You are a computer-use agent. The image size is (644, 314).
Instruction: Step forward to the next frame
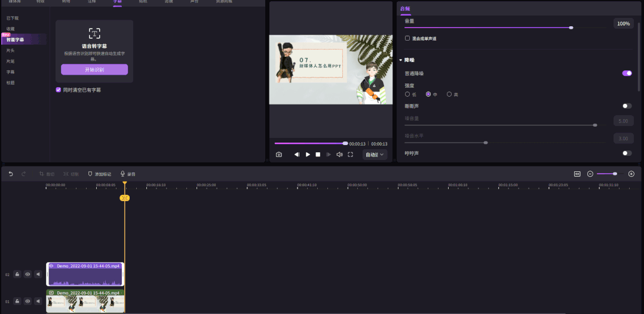(329, 155)
